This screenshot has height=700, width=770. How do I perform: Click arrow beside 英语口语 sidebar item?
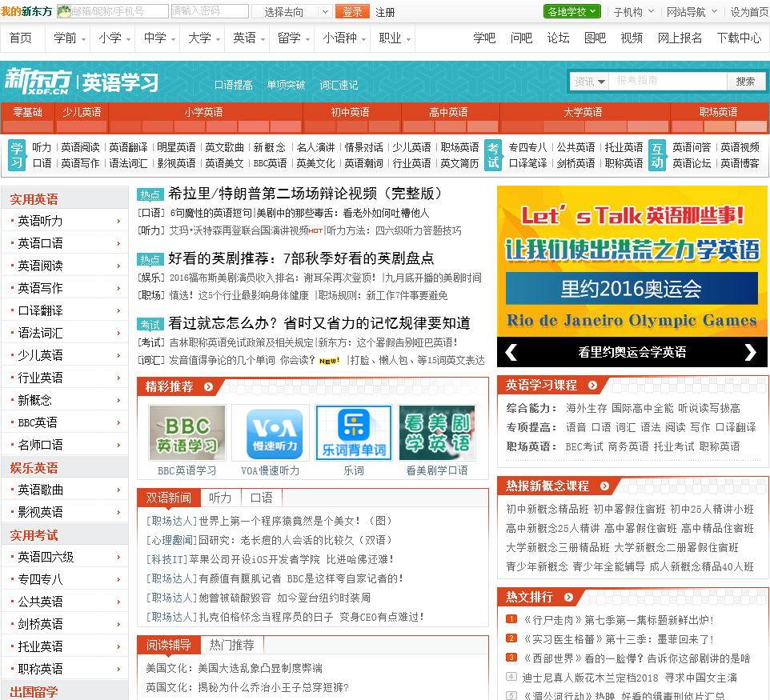click(x=118, y=243)
